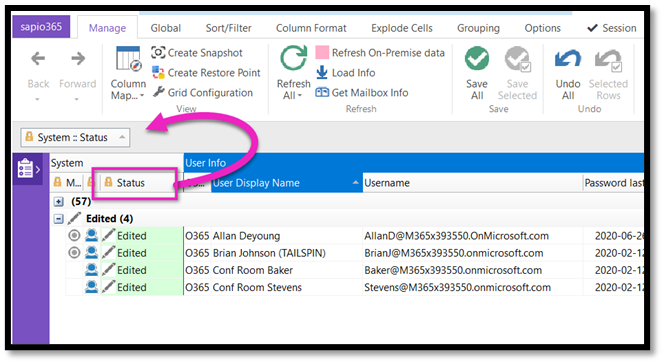Select the AllanD@M365x393550.OnMicrosoft.com cell
The width and height of the screenshot is (663, 363).
click(472, 236)
